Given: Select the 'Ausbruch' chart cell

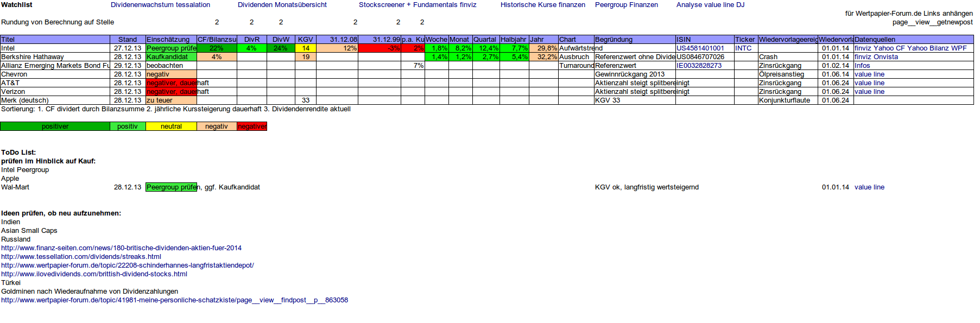Looking at the screenshot, I should pos(576,57).
